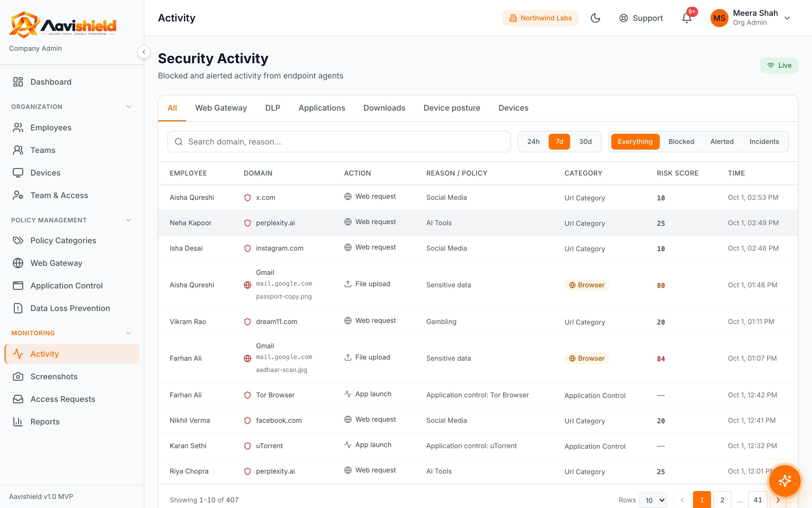This screenshot has height=508, width=812.
Task: Switch to the Web Gateway tab
Action: tap(221, 108)
